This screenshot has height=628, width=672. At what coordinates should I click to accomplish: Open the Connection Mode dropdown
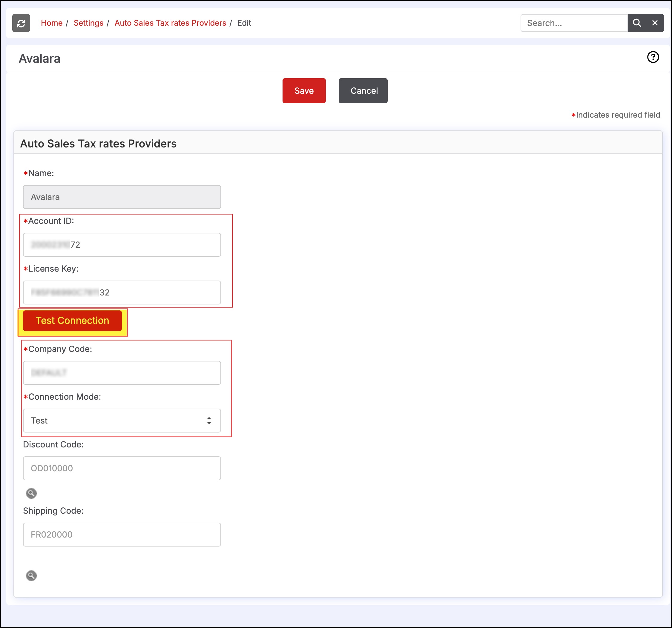click(x=122, y=421)
